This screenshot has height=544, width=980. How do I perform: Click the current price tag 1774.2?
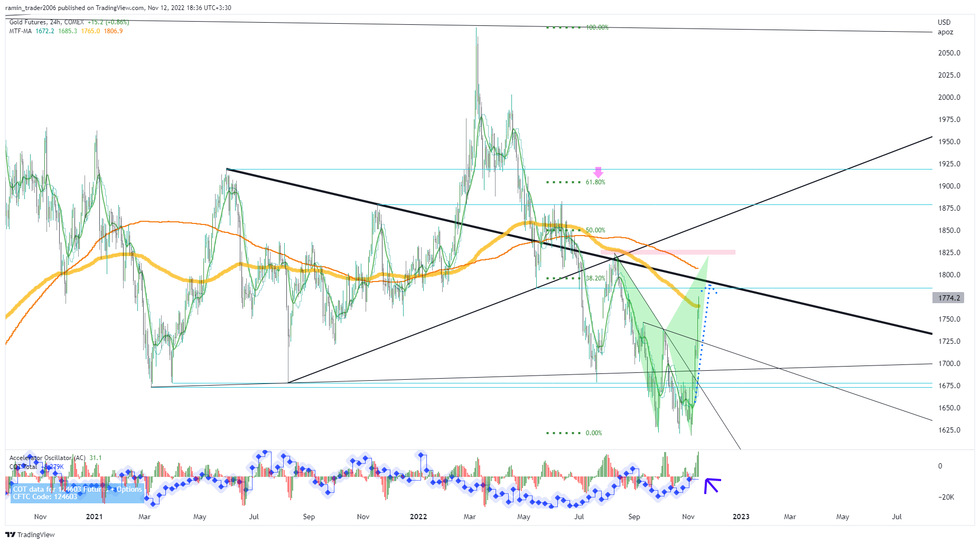[x=948, y=298]
